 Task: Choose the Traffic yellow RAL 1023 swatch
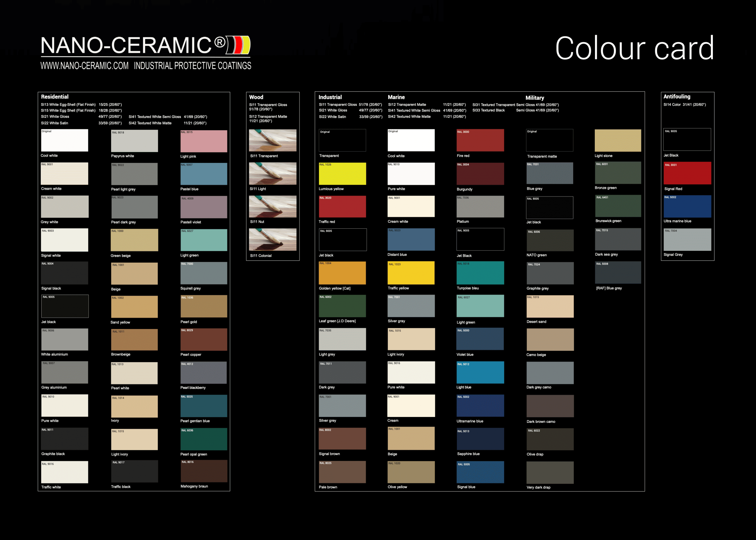(x=411, y=273)
